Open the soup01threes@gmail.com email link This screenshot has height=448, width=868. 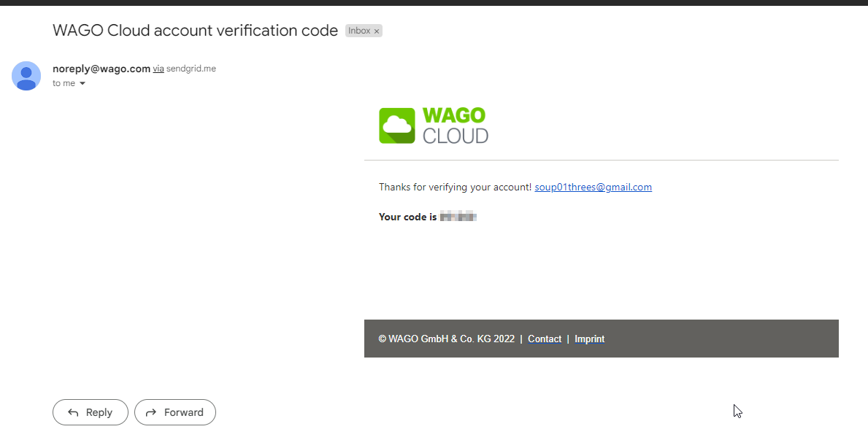[x=593, y=187]
